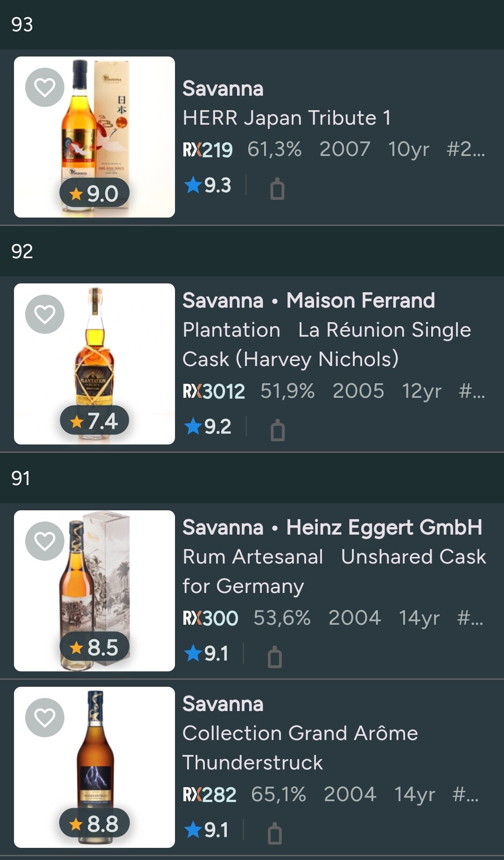The height and width of the screenshot is (860, 504).
Task: Tap bottle icon for Collection Grand Arôme Thunderstruck
Action: pos(275,833)
